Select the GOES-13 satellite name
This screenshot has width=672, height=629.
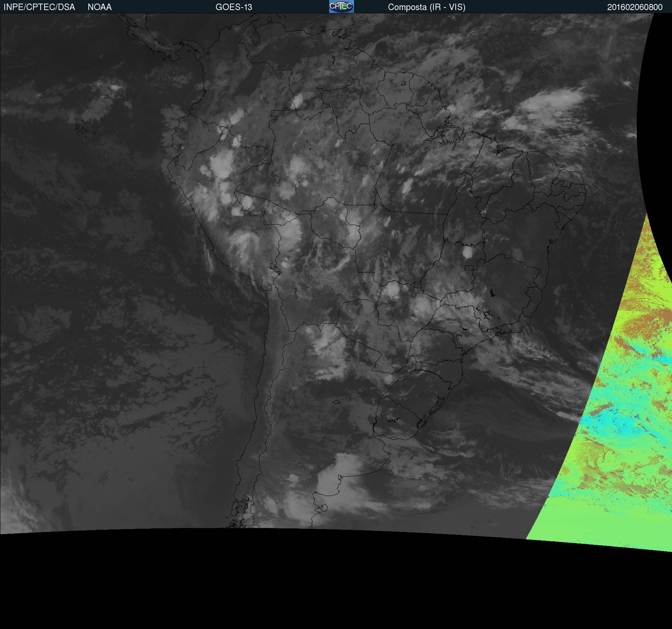(x=234, y=7)
